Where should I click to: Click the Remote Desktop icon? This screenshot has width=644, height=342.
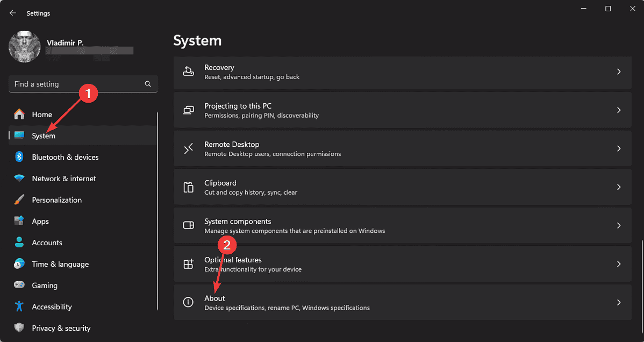click(x=188, y=148)
